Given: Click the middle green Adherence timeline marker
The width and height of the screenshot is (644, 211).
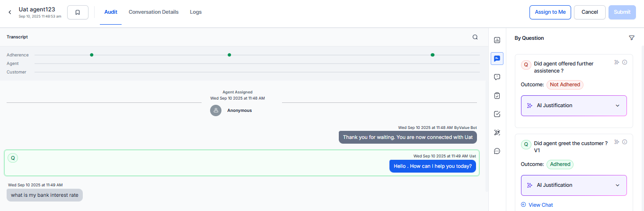Looking at the screenshot, I should coord(229,55).
